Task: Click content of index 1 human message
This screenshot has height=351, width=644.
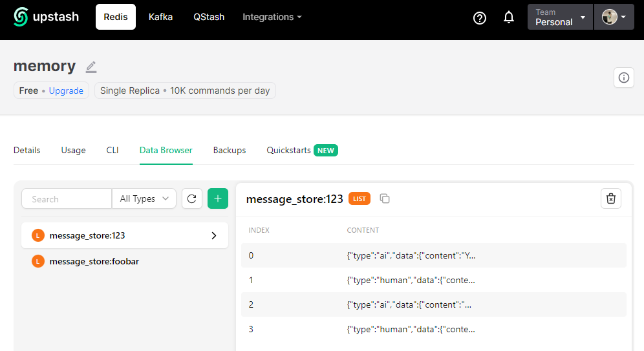Action: pos(411,281)
